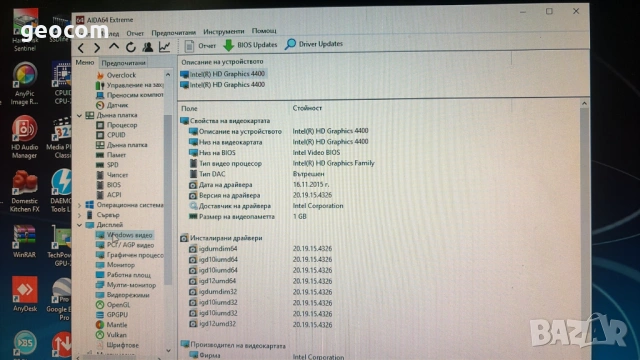This screenshot has height=360, width=640.
Task: Select Vulkan tree item
Action: click(x=111, y=335)
